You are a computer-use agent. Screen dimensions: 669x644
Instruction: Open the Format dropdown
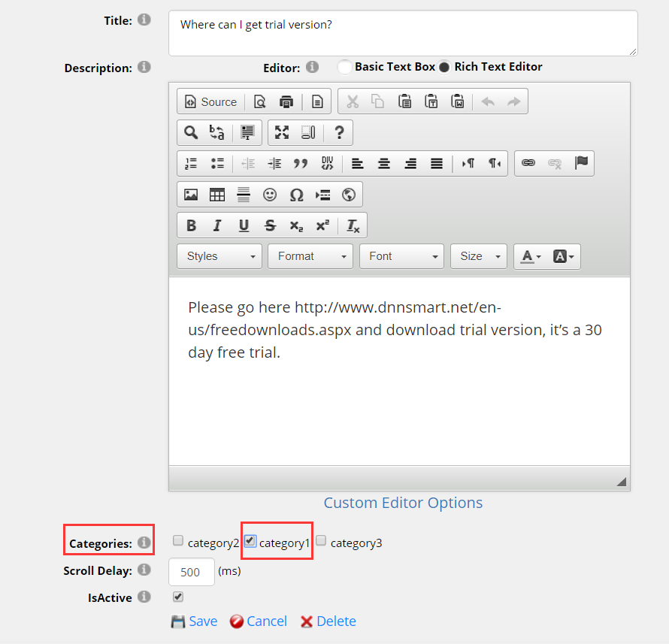(x=310, y=256)
